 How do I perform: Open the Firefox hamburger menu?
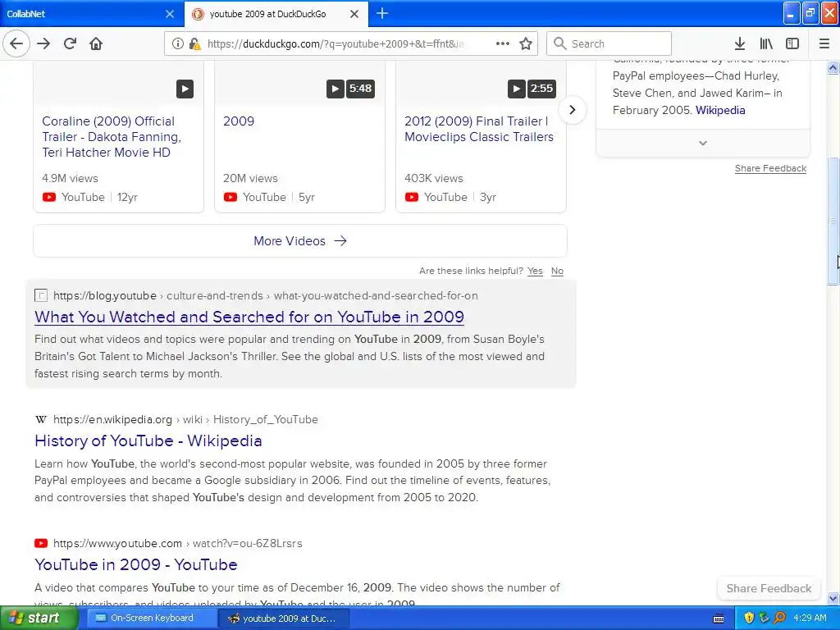(824, 43)
